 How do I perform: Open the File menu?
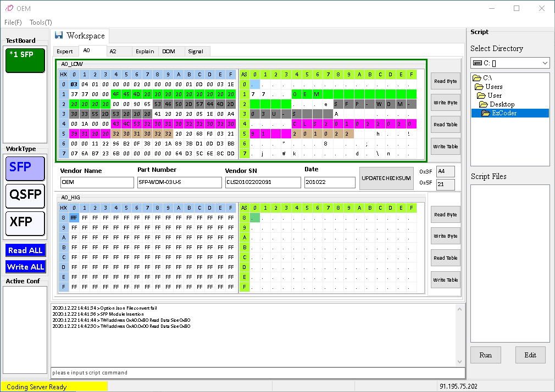pyautogui.click(x=13, y=23)
